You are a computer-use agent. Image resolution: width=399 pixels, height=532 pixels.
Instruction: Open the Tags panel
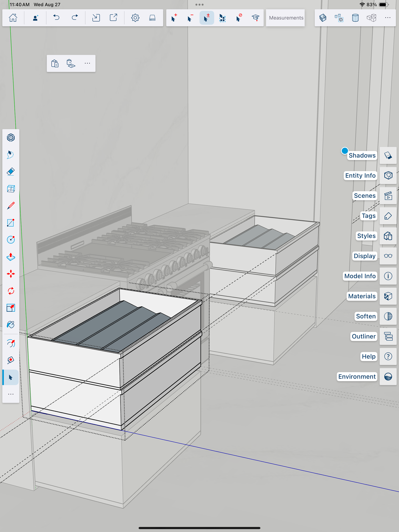[x=388, y=216]
